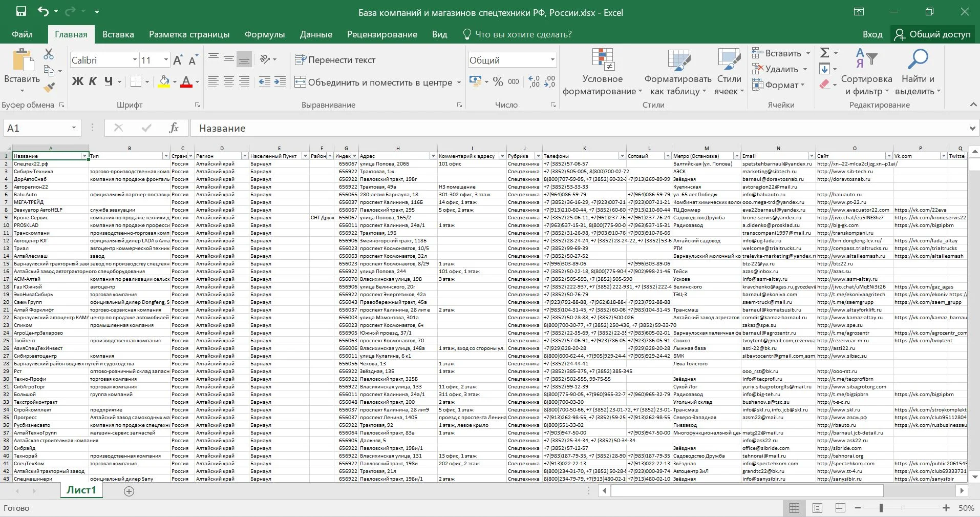
Task: Toggle italic К formatting
Action: click(x=93, y=81)
